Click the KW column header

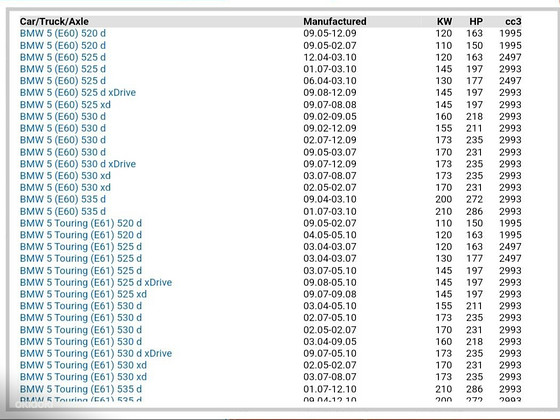coord(445,21)
